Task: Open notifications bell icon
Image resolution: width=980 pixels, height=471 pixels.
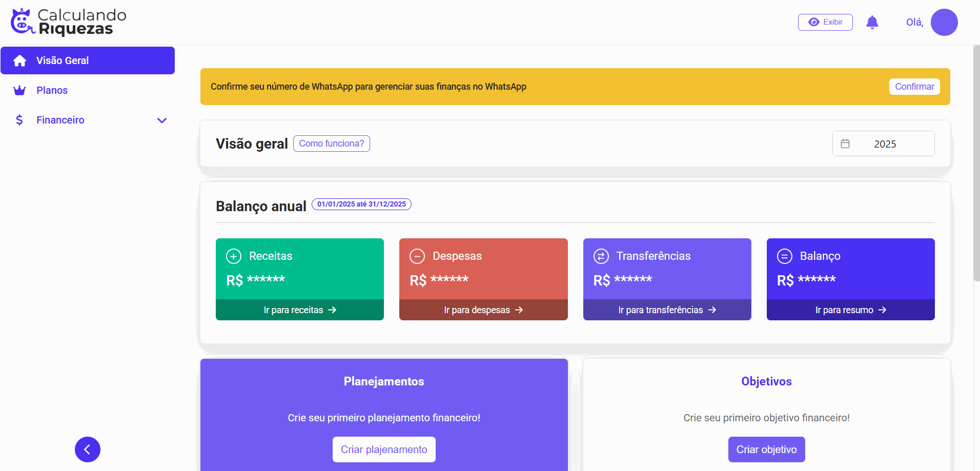Action: 872,23
